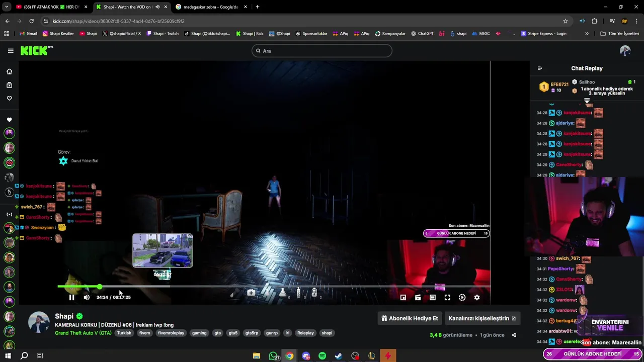Select the gta5rp tag
The width and height of the screenshot is (644, 362).
click(x=252, y=333)
